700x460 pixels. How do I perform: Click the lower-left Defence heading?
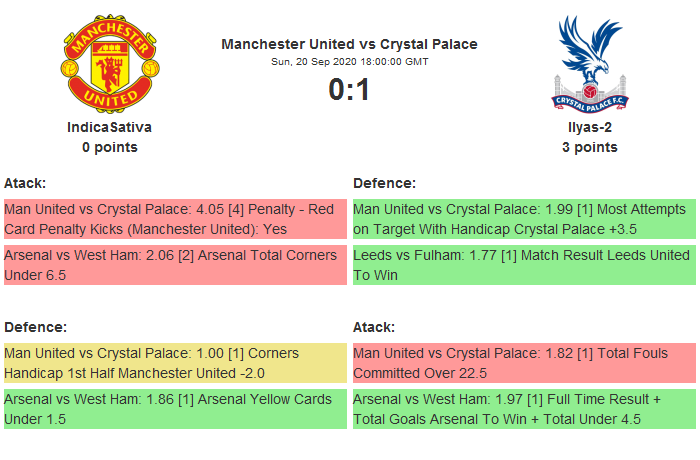coord(35,327)
